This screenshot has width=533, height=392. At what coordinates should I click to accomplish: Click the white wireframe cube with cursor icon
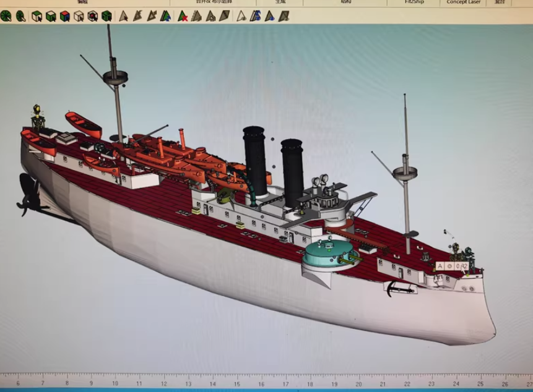[79, 16]
